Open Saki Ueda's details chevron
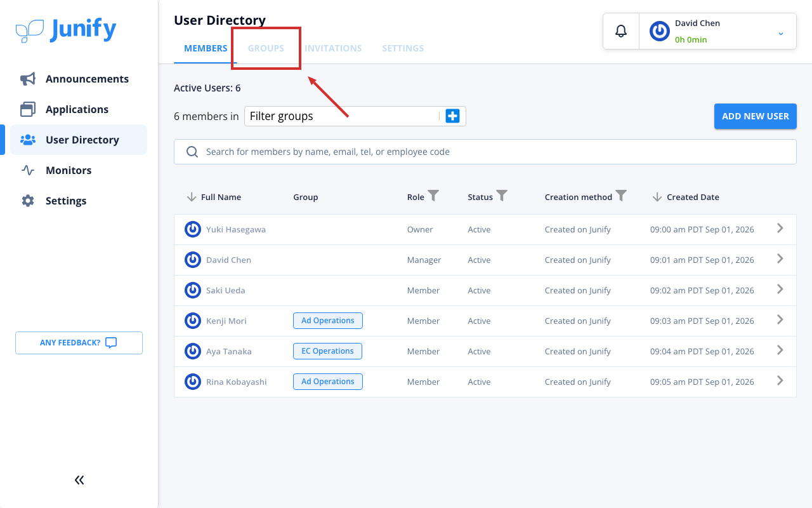This screenshot has width=812, height=508. point(780,290)
